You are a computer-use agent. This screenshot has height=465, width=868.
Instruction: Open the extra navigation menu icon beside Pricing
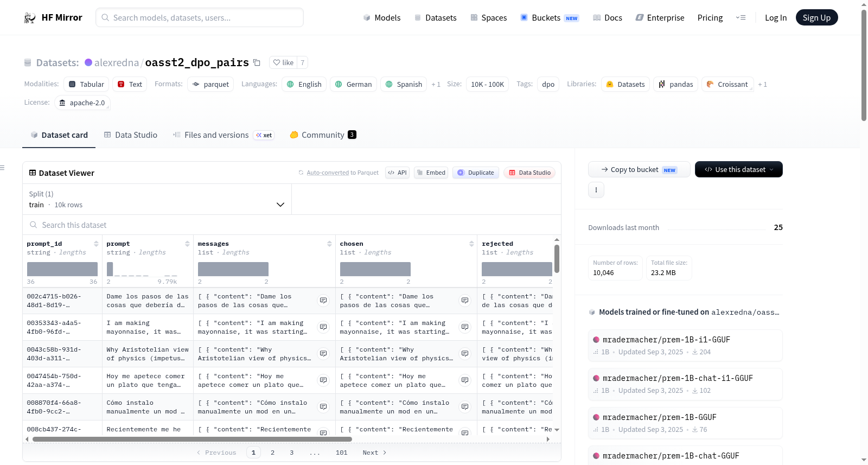[x=741, y=17]
